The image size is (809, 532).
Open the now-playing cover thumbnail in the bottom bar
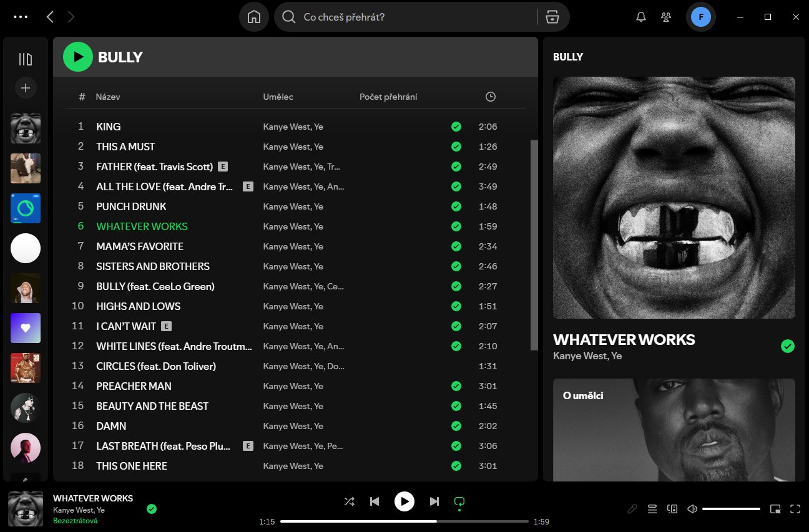26,509
